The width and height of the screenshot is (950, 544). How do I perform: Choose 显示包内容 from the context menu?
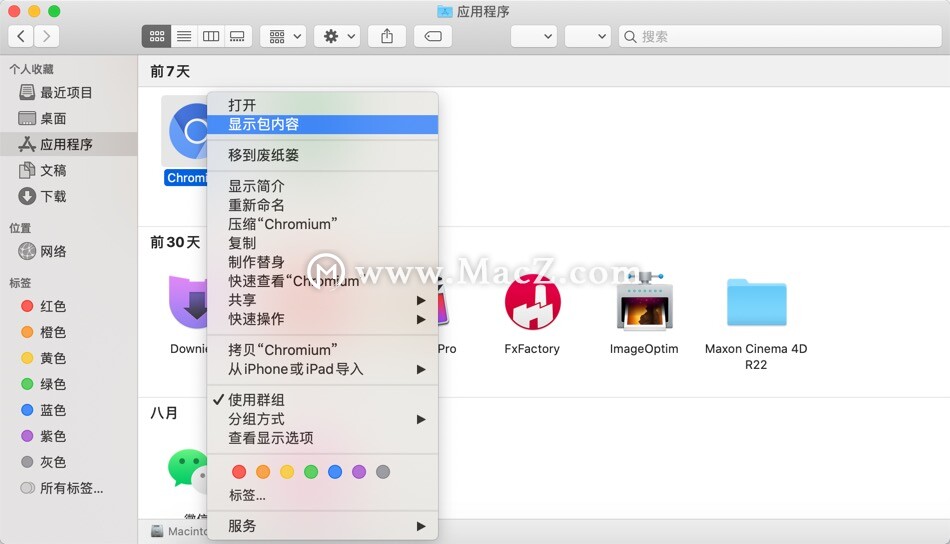[x=322, y=124]
